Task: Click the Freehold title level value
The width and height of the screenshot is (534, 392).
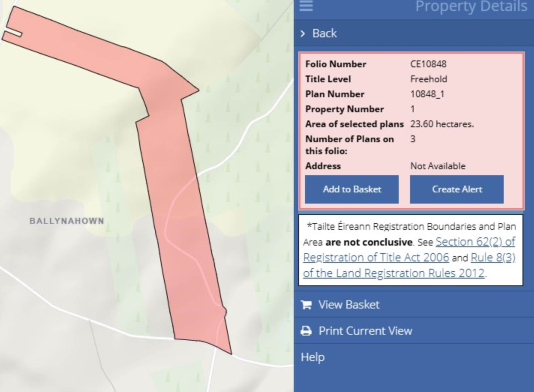Action: click(x=429, y=79)
